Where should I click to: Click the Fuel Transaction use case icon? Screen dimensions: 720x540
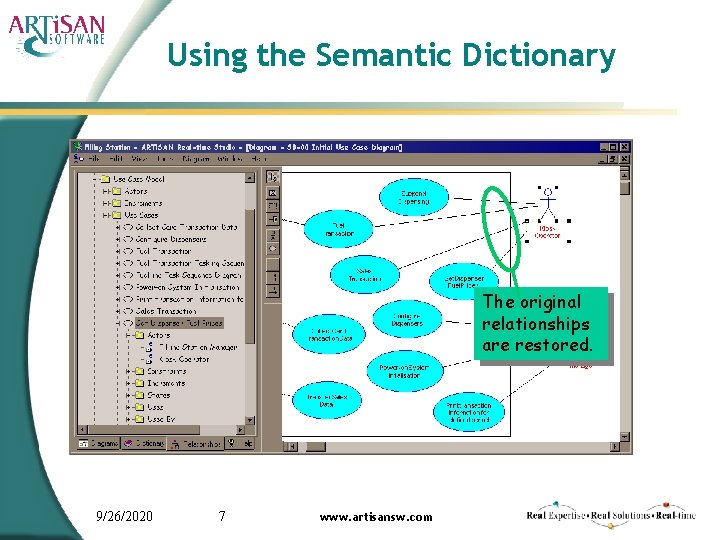128,251
